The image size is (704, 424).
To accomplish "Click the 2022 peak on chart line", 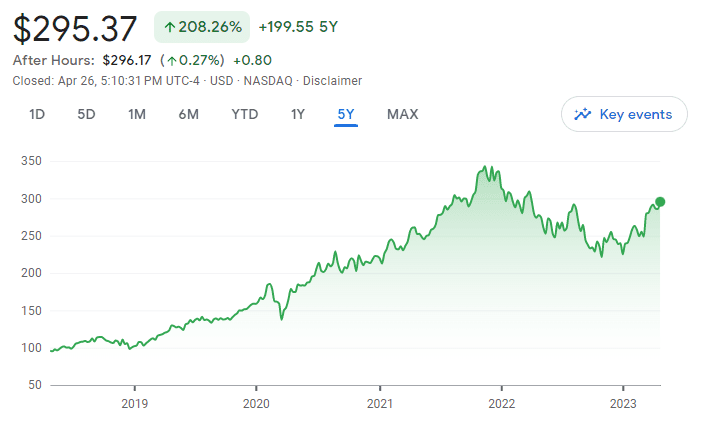I will pos(486,167).
